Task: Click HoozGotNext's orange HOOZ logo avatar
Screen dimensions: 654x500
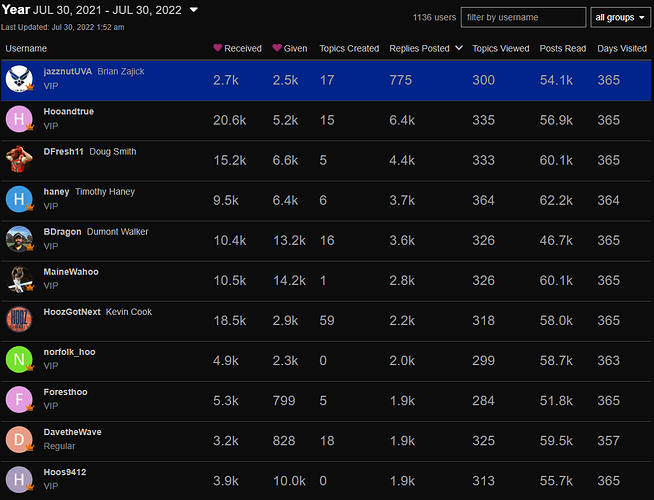Action: tap(19, 319)
